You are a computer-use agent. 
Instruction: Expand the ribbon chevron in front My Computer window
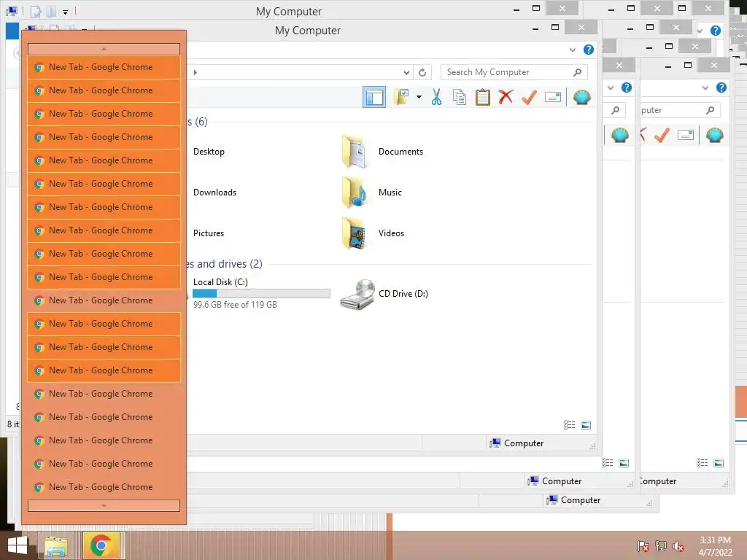click(x=572, y=50)
